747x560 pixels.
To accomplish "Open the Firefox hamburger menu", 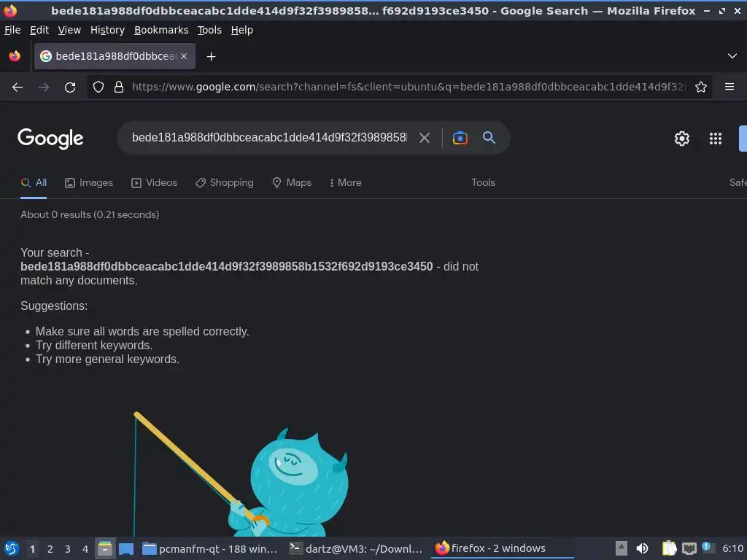I will pos(729,87).
